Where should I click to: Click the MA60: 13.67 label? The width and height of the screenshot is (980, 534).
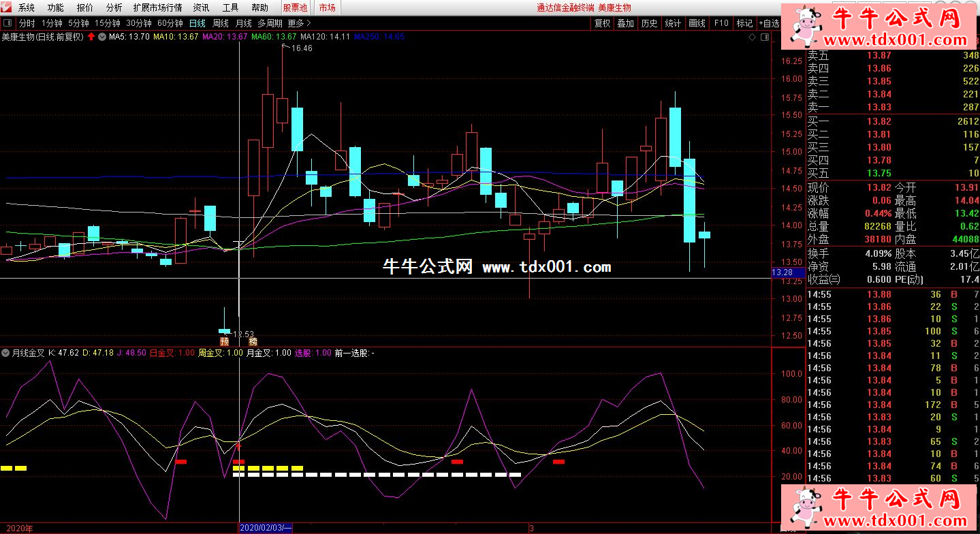pyautogui.click(x=274, y=37)
